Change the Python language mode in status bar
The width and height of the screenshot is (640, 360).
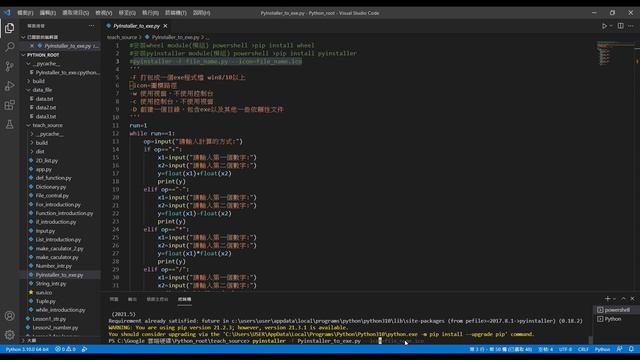click(602, 349)
